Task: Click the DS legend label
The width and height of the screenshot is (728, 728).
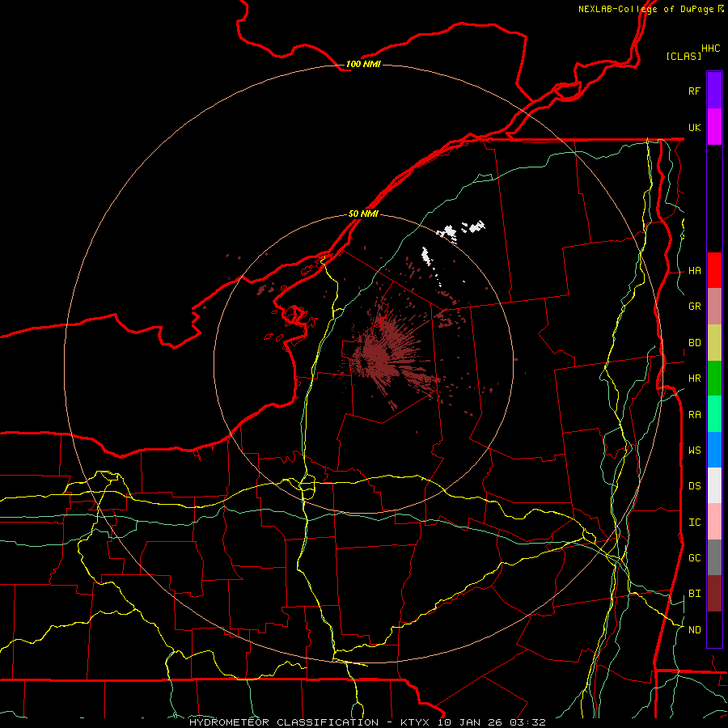Action: point(695,486)
